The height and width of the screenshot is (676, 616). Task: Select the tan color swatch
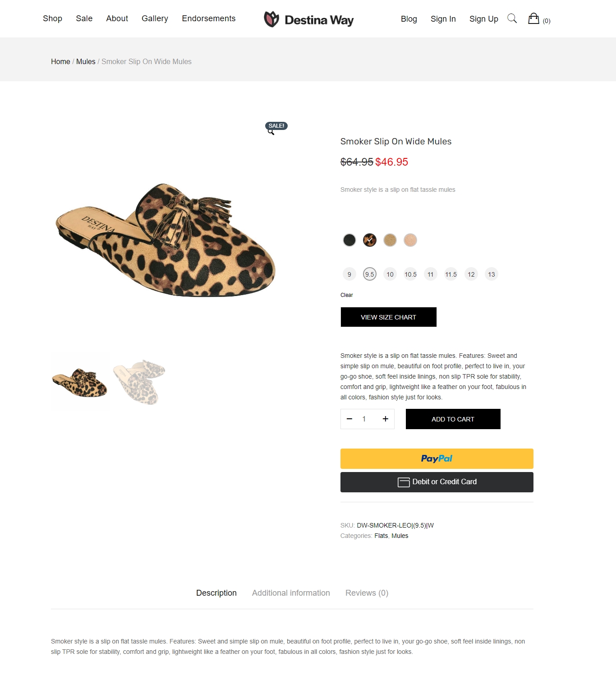(390, 240)
